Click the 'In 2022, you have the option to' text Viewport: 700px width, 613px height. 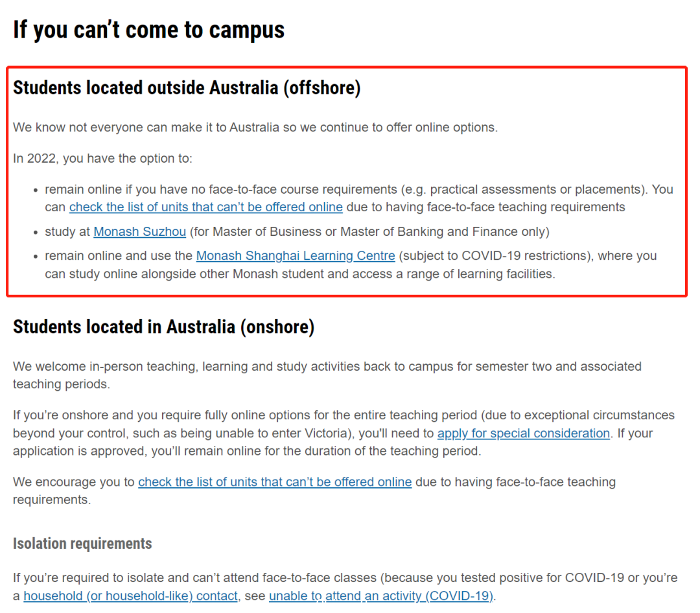click(102, 159)
